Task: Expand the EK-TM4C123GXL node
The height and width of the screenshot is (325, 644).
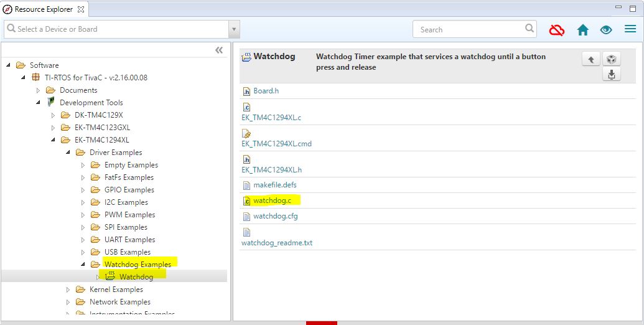Action: (x=53, y=128)
